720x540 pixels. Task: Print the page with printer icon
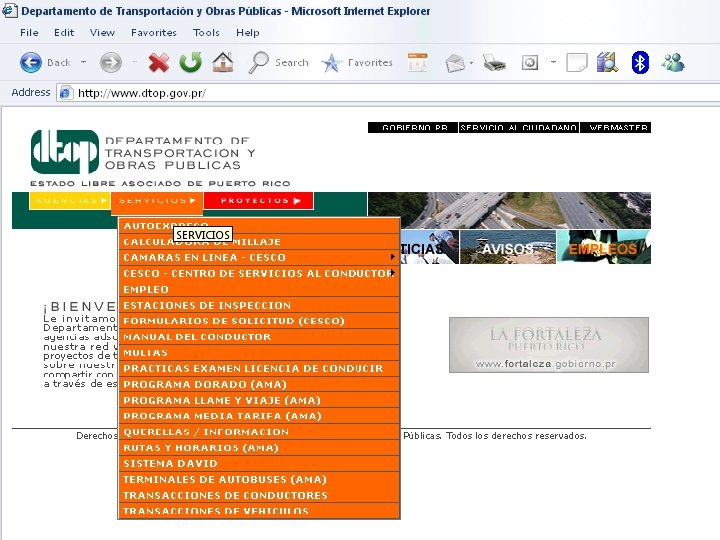pyautogui.click(x=494, y=62)
